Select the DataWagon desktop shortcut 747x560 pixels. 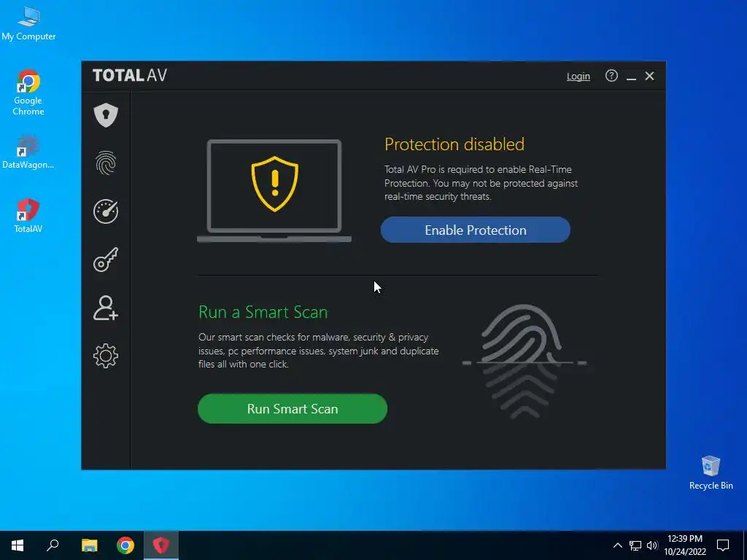tap(28, 152)
